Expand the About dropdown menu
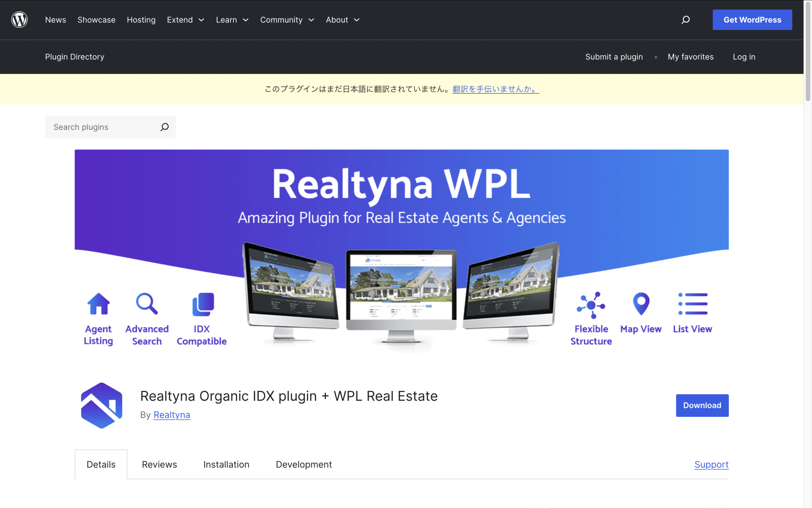The image size is (812, 508). tap(343, 20)
